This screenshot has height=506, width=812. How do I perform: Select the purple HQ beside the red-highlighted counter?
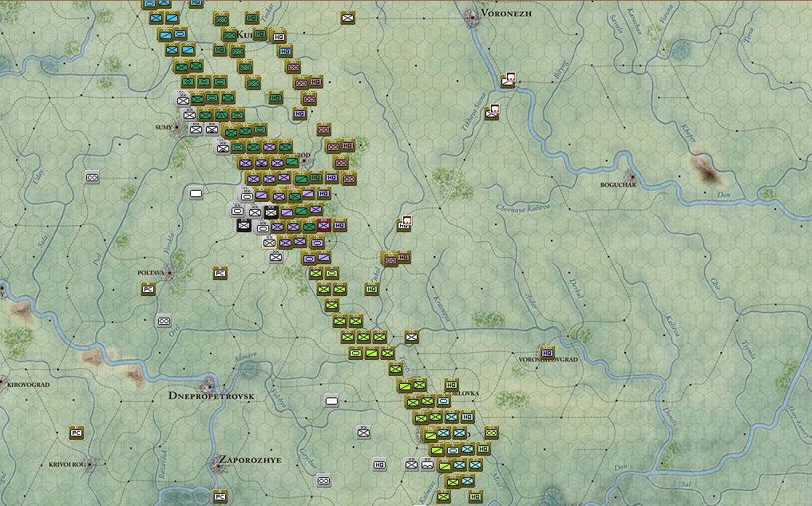(339, 225)
